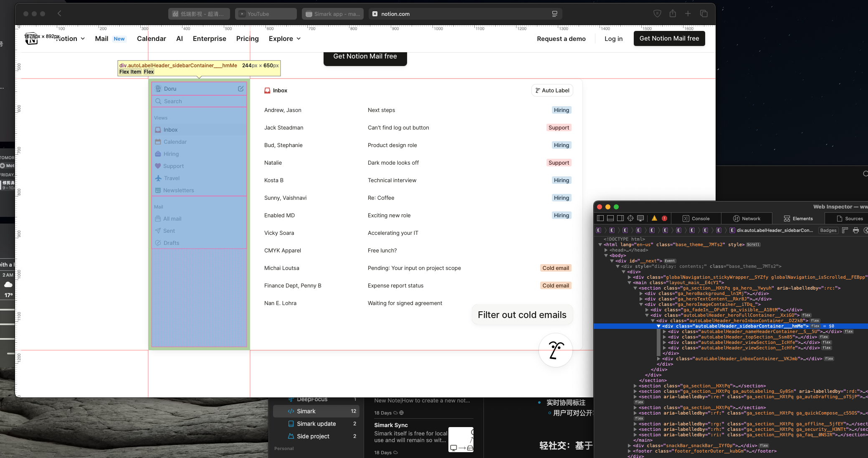Click the Support heart icon in the sidebar
The width and height of the screenshot is (868, 458).
158,166
